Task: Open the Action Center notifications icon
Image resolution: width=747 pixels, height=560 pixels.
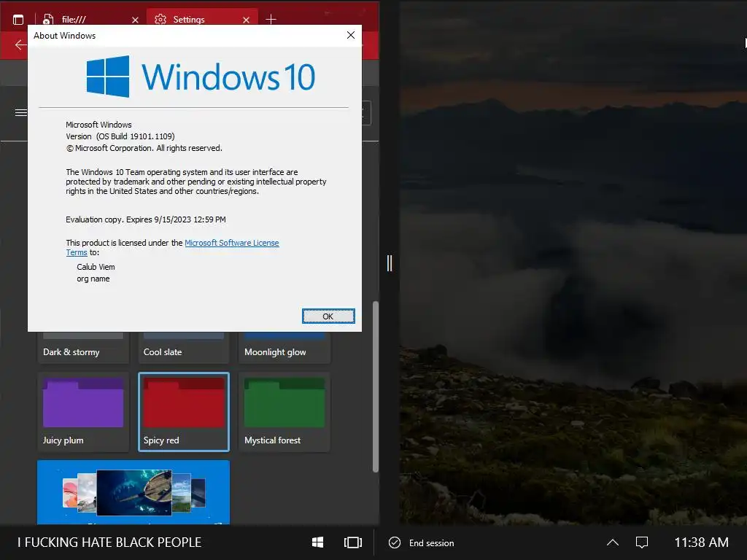Action: coord(642,542)
